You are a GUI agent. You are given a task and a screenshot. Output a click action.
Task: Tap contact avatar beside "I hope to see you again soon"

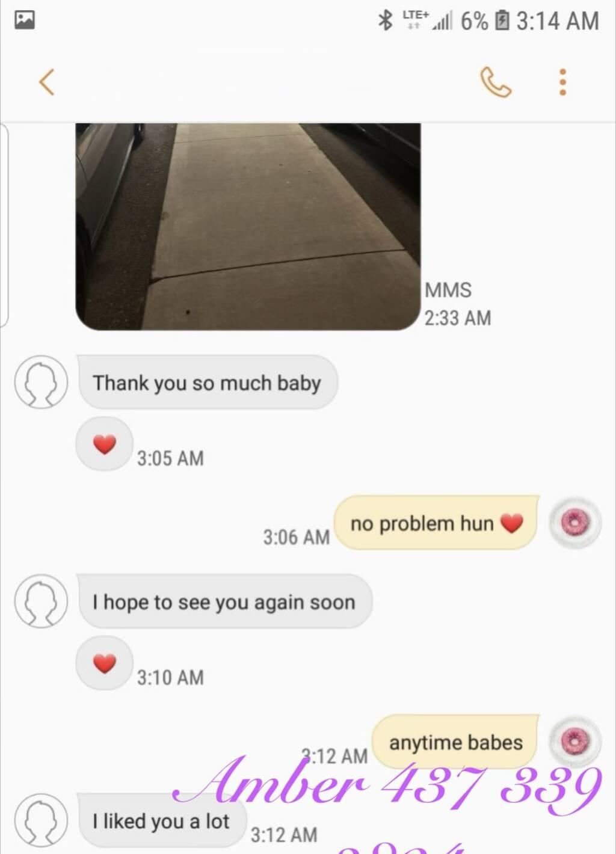point(41,601)
